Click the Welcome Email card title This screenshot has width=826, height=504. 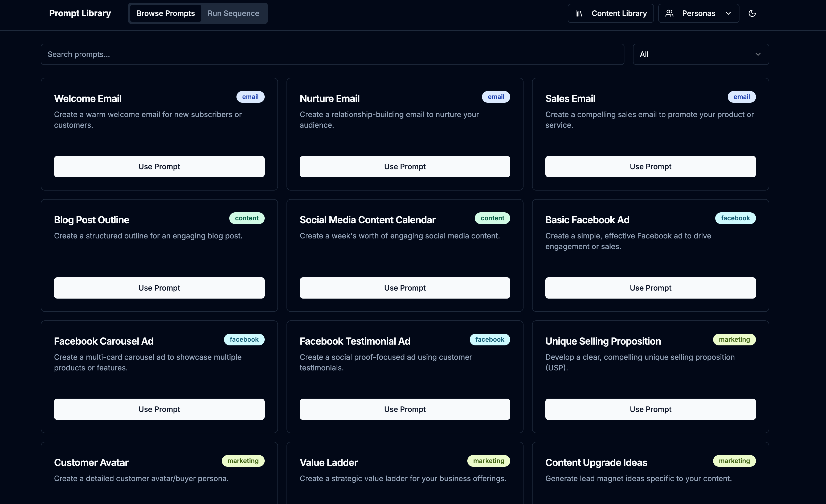tap(88, 98)
